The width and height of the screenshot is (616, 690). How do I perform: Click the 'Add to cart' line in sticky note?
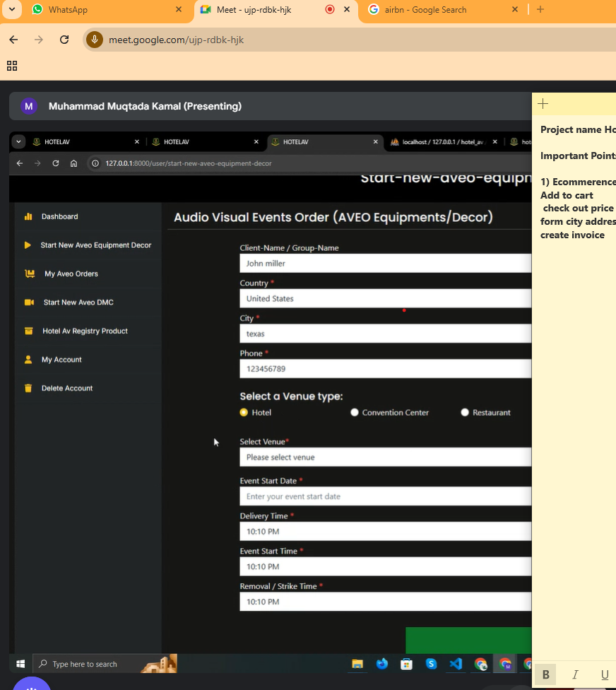coord(567,195)
